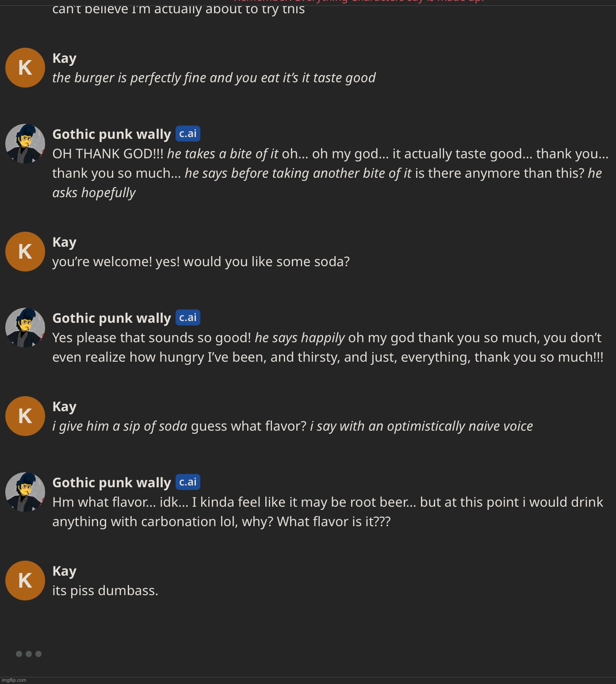The image size is (616, 684).
Task: Click Kay's avatar beside the soda offer
Action: pos(25,252)
